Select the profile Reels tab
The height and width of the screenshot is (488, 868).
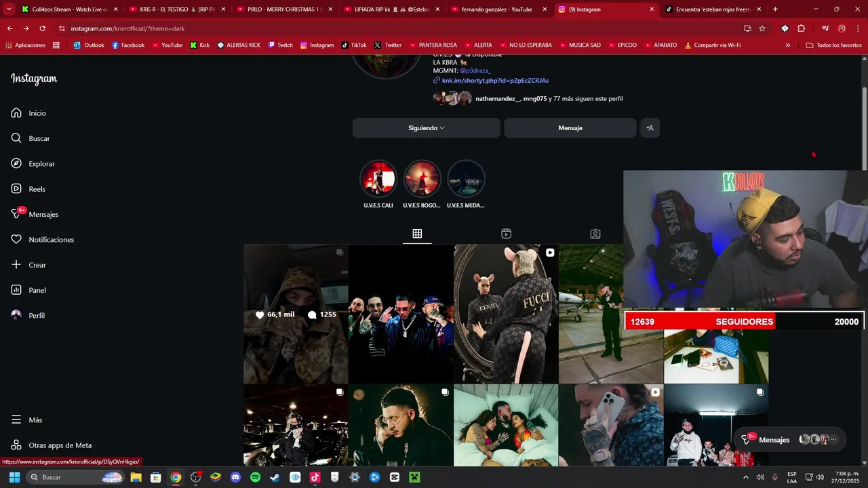[506, 234]
